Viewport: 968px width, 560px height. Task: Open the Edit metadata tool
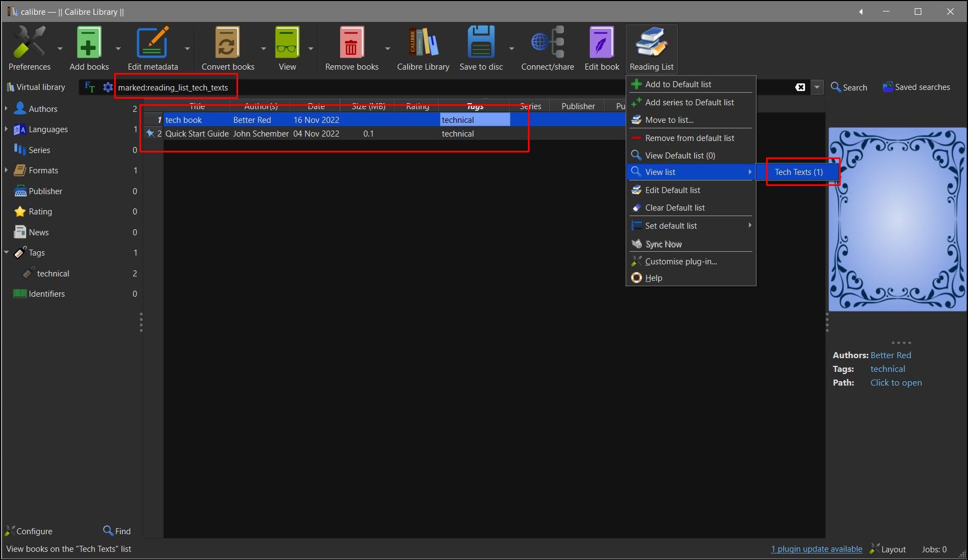[153, 43]
